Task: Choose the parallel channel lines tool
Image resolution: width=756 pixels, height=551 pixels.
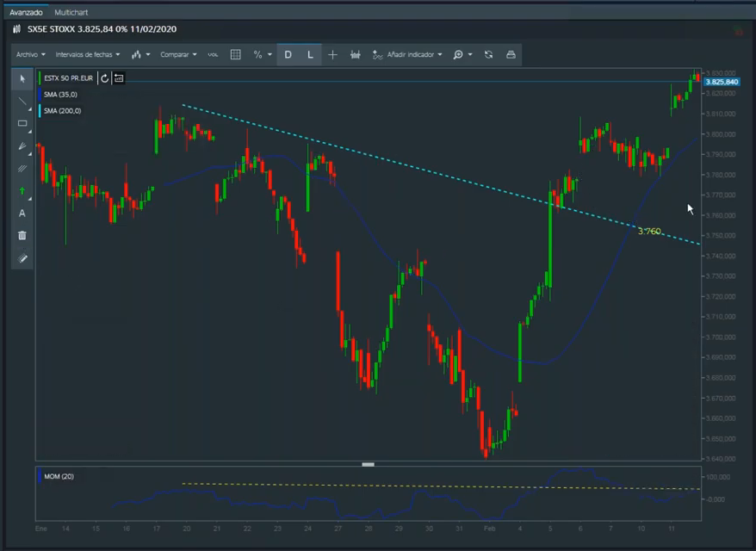Action: point(22,168)
